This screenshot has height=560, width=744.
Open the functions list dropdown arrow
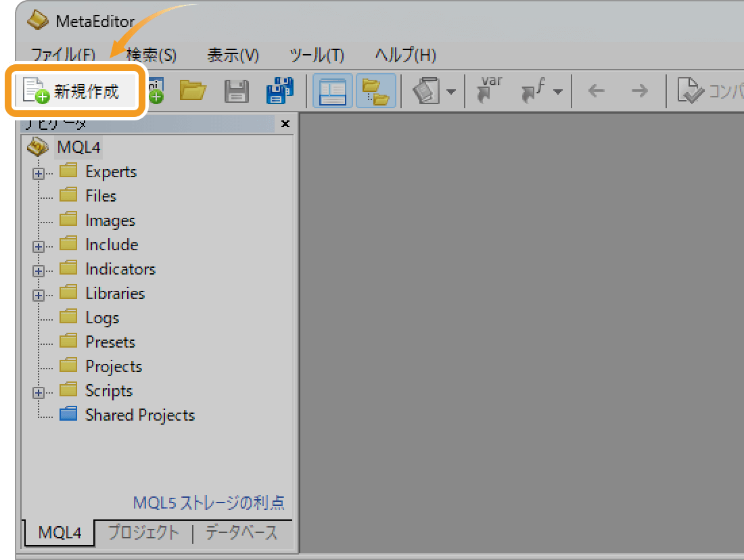pos(558,91)
